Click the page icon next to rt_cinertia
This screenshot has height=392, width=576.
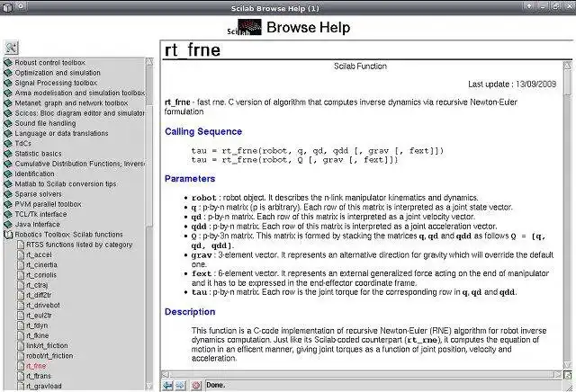click(x=21, y=265)
